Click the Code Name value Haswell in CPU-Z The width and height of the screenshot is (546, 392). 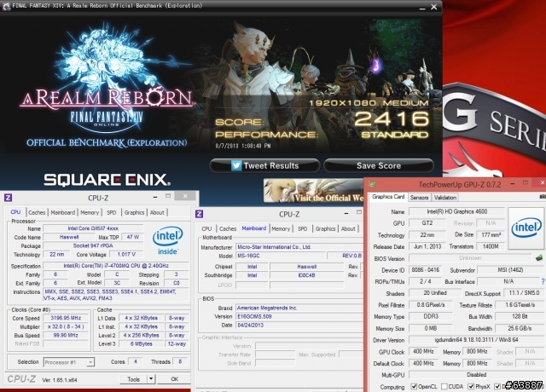pos(69,237)
